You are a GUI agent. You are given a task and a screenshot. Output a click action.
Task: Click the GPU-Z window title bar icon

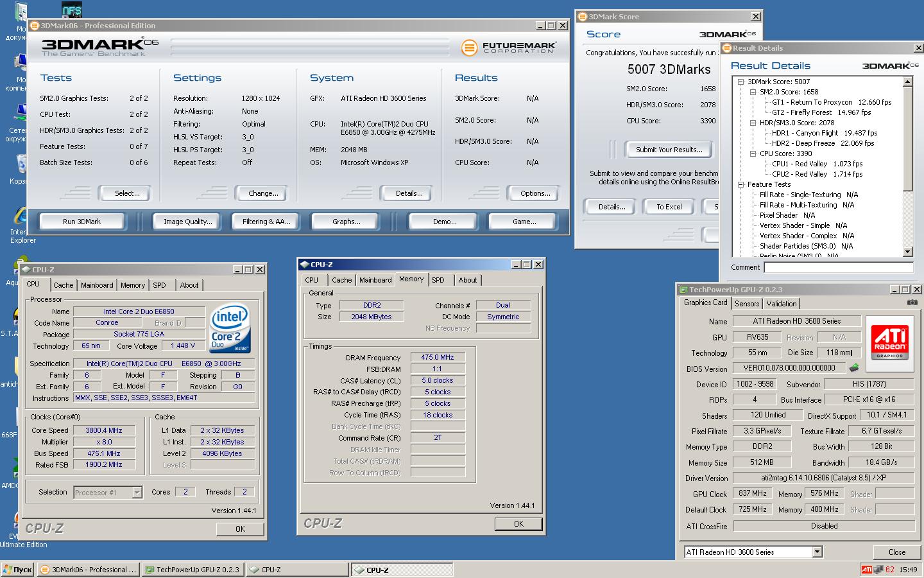point(684,290)
